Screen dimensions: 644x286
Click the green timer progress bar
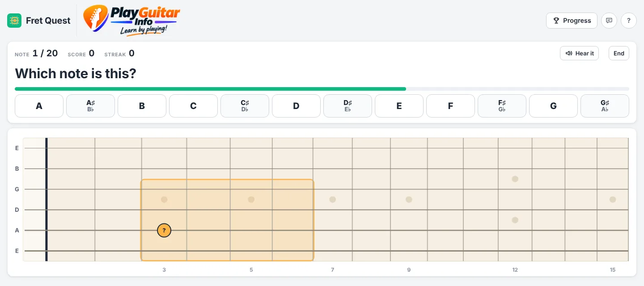click(x=211, y=89)
